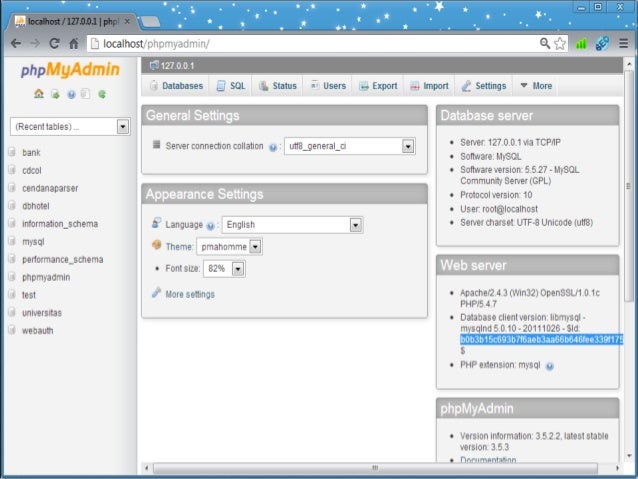Image resolution: width=638 pixels, height=479 pixels.
Task: Click the SQL documentation page icon in sidebar
Action: point(85,94)
